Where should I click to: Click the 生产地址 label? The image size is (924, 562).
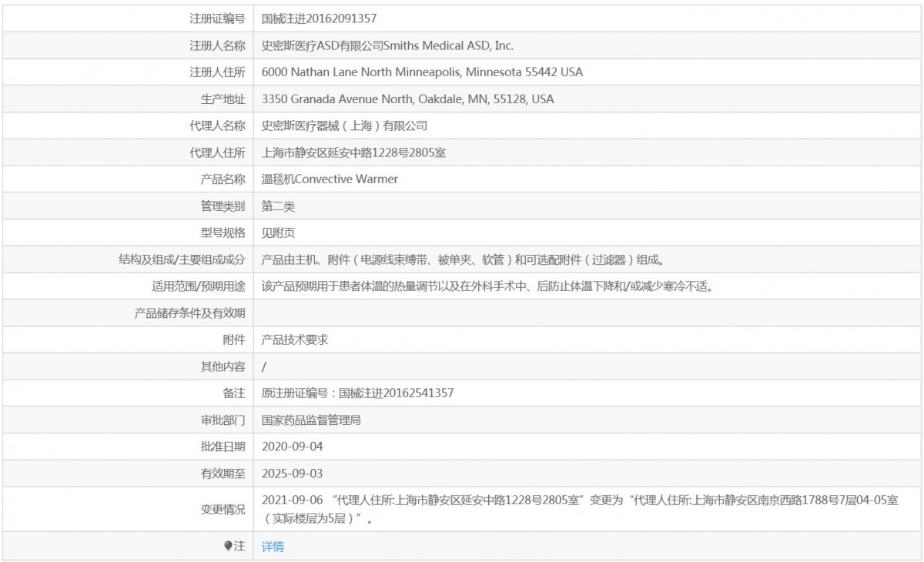223,99
